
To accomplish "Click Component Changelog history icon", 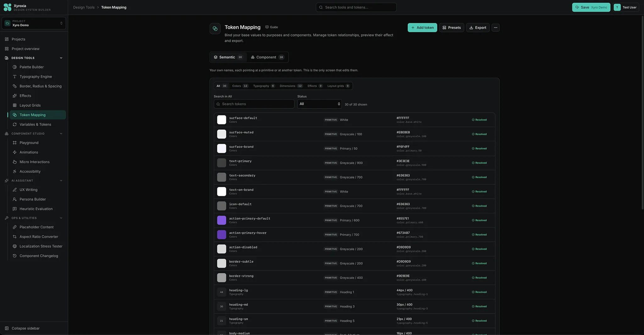I will 14,256.
